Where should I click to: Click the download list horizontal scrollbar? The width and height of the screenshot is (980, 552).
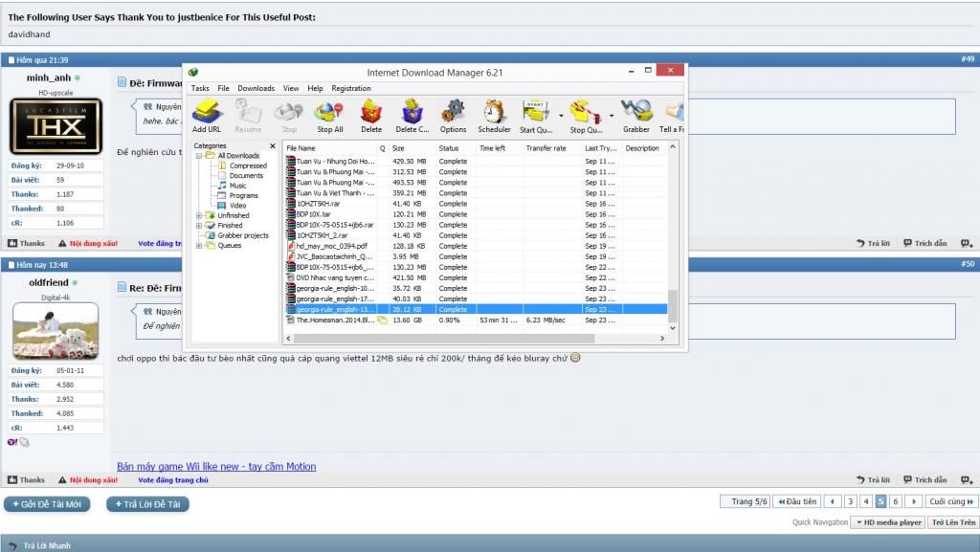point(444,339)
